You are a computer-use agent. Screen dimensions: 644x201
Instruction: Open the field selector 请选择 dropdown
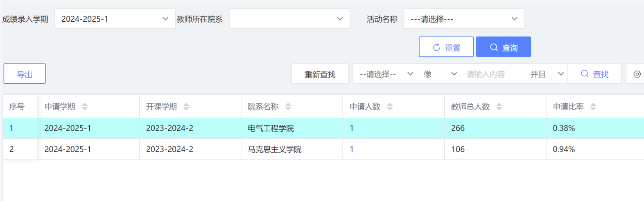tap(385, 74)
